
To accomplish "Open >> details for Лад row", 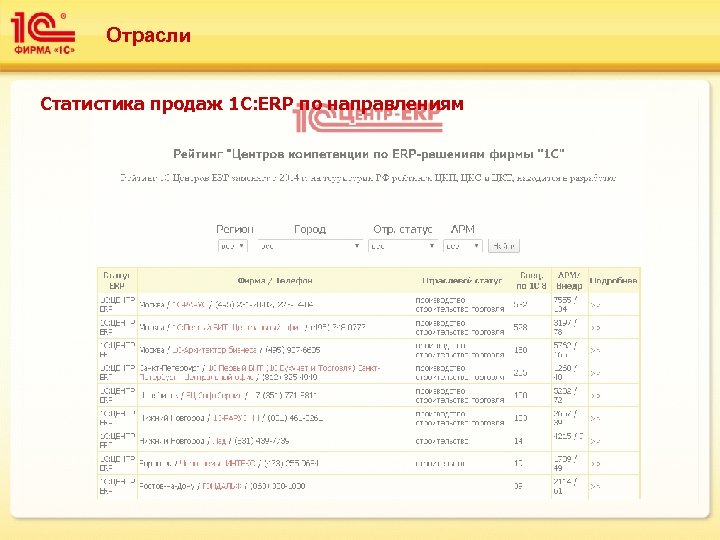I will pyautogui.click(x=595, y=441).
